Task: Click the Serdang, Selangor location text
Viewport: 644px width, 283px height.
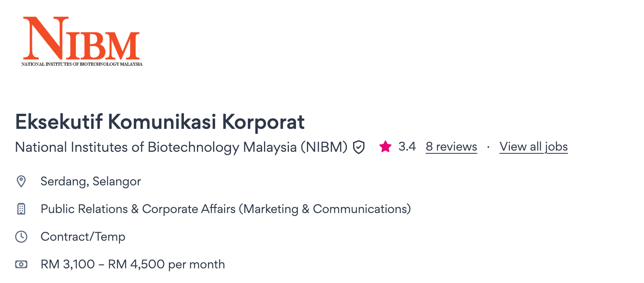Action: click(x=91, y=181)
